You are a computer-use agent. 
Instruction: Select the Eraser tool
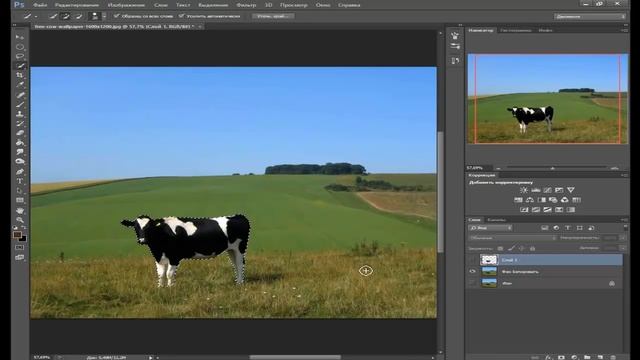(20, 133)
